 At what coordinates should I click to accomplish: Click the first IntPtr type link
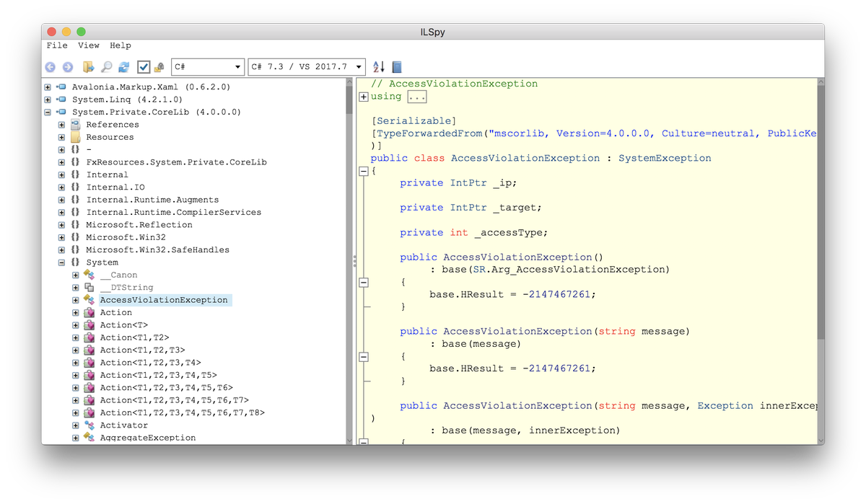tap(468, 183)
